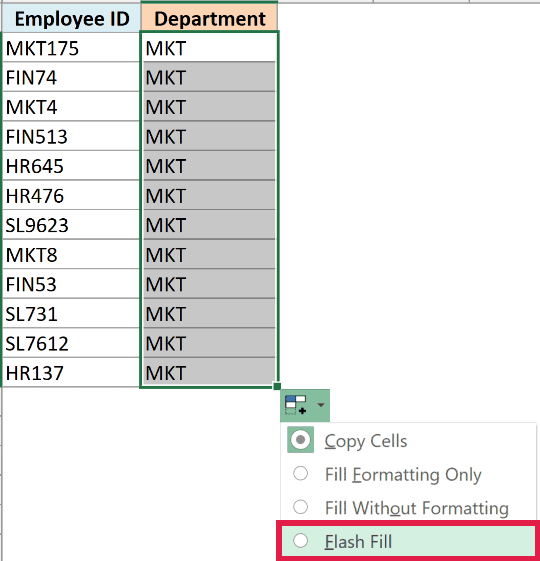The image size is (540, 561).
Task: Click Department cell beside FIN53
Action: (209, 284)
